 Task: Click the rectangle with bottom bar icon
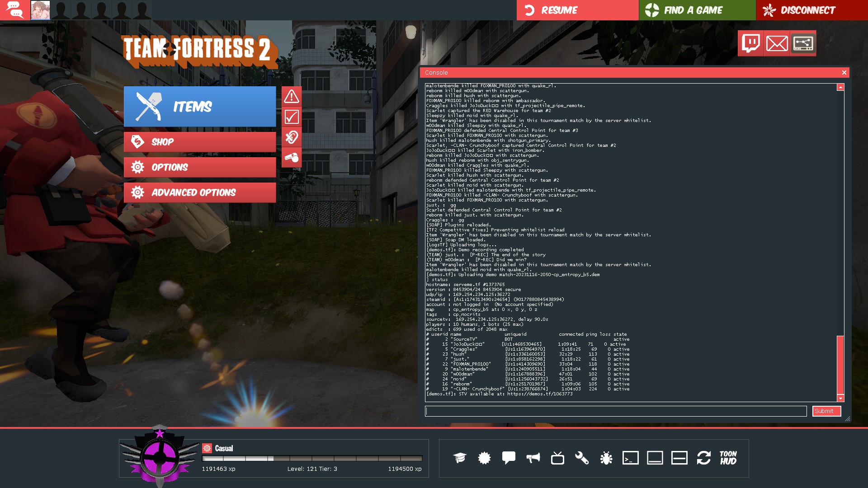[x=655, y=458]
